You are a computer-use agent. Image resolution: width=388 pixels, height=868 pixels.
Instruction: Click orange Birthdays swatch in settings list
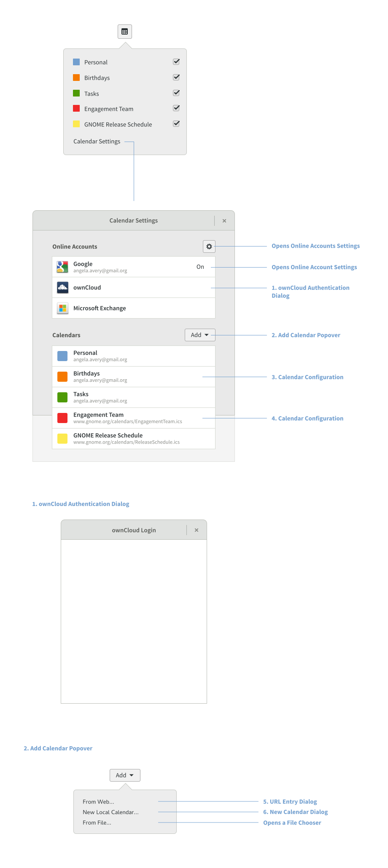pos(62,377)
